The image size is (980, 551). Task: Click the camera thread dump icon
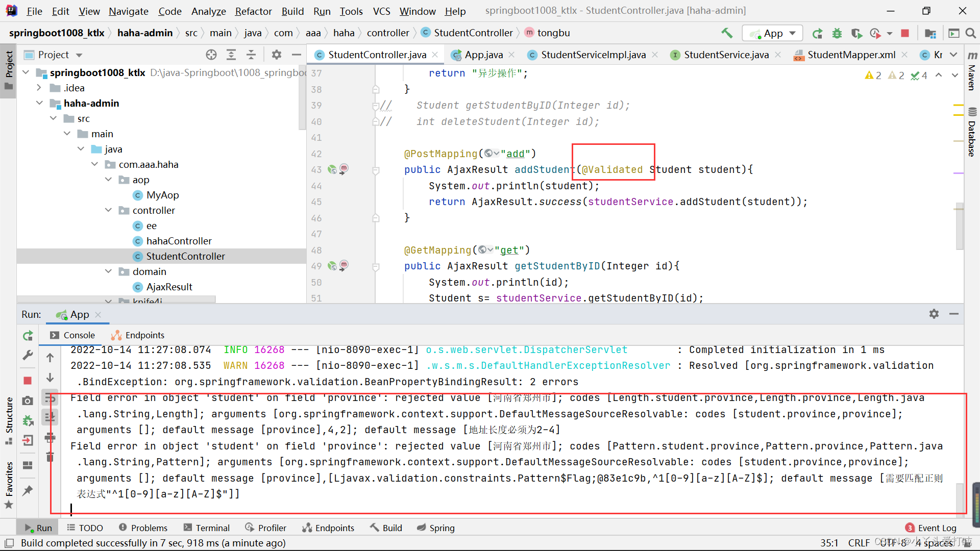pyautogui.click(x=28, y=401)
